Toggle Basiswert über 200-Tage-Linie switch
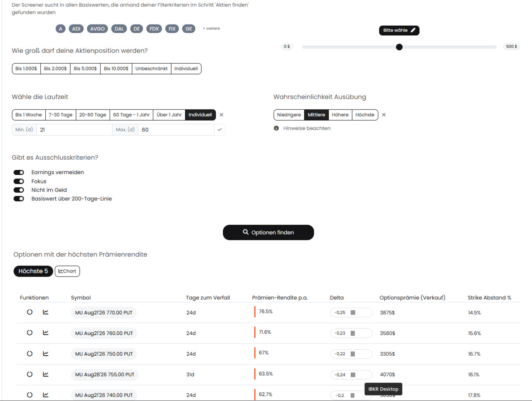The height and width of the screenshot is (401, 532). pyautogui.click(x=19, y=199)
